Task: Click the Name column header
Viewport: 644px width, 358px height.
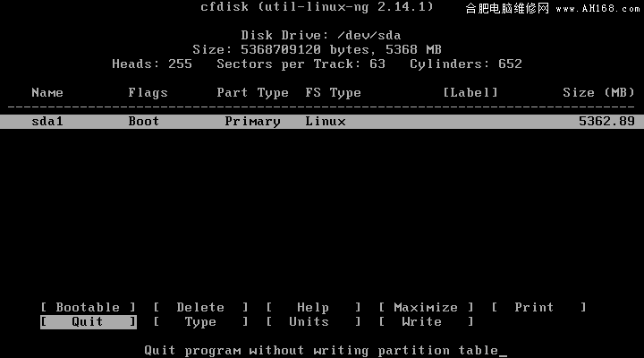Action: (x=47, y=92)
